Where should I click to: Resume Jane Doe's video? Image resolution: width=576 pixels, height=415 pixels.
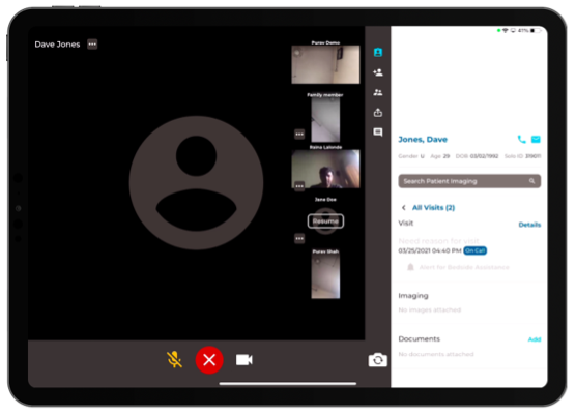pos(326,221)
